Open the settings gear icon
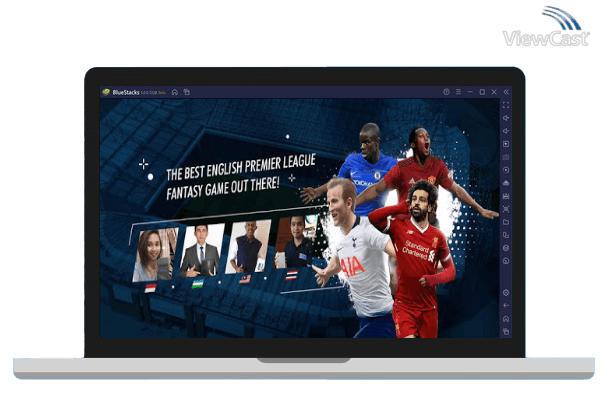Screen dimensions: 602x414 [506, 293]
